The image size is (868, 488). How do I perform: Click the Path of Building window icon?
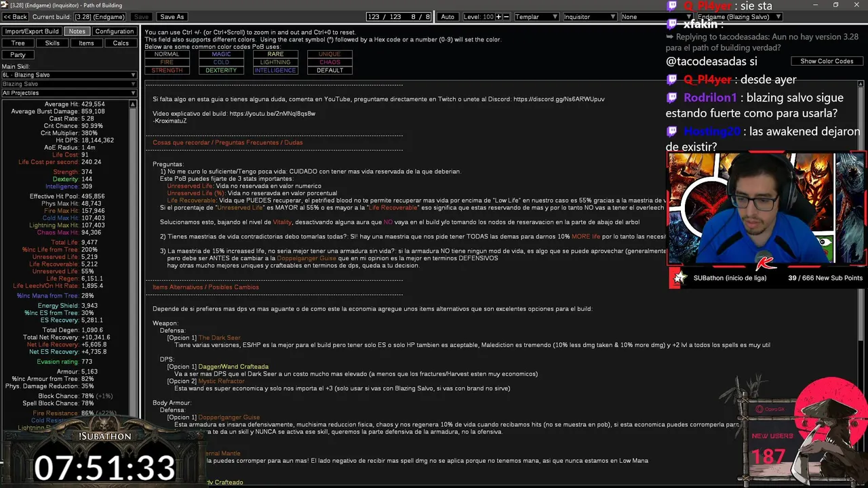point(4,5)
